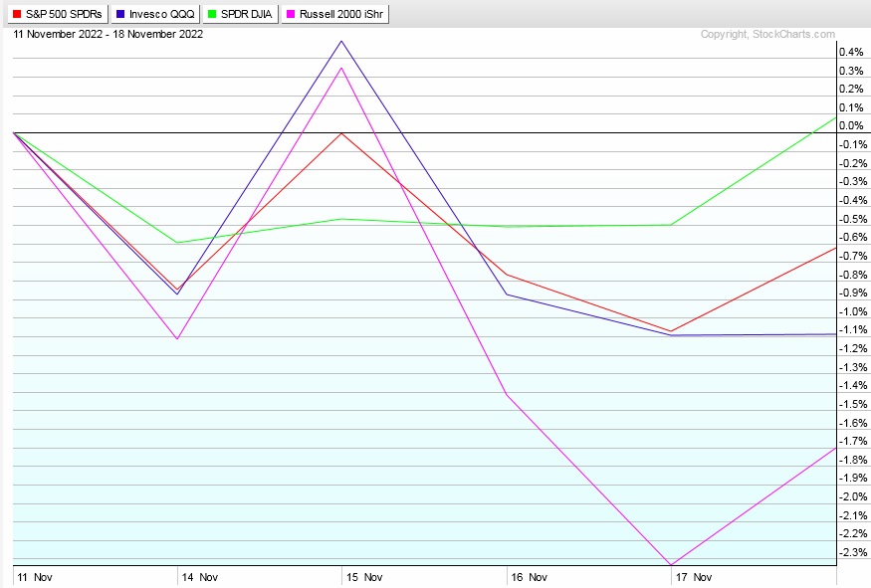Click the 0.3% y-axis label
This screenshot has width=871, height=588.
tap(851, 71)
